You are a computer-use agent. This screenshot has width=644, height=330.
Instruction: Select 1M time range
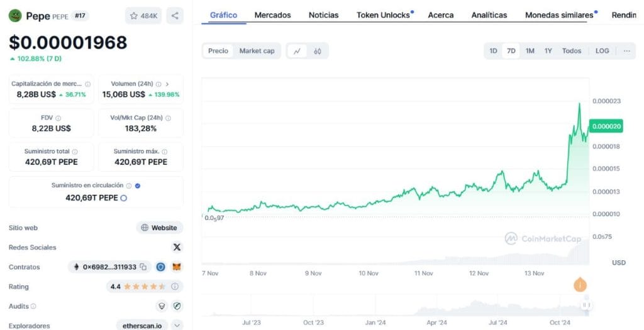coord(530,51)
